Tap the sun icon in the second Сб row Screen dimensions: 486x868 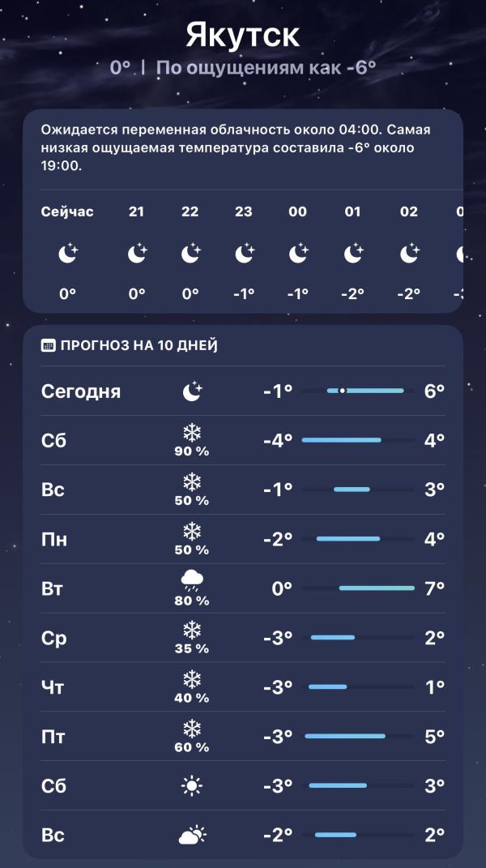click(x=192, y=785)
